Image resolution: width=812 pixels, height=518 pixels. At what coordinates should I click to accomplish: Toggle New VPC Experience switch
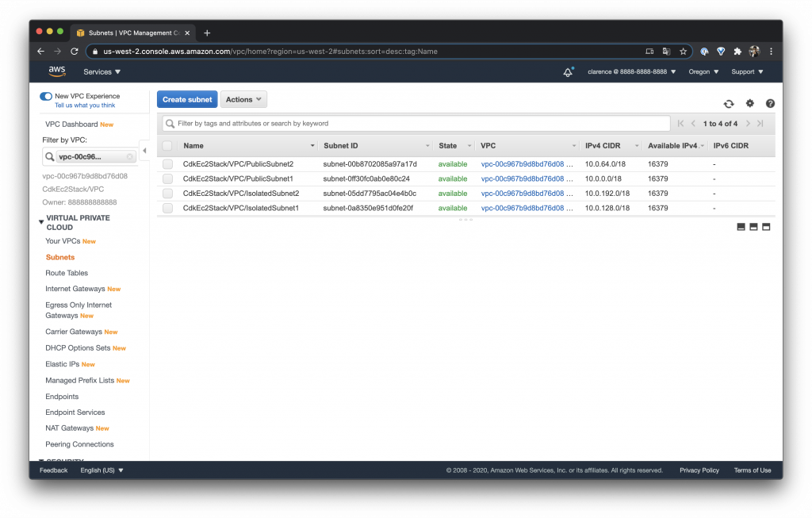46,96
